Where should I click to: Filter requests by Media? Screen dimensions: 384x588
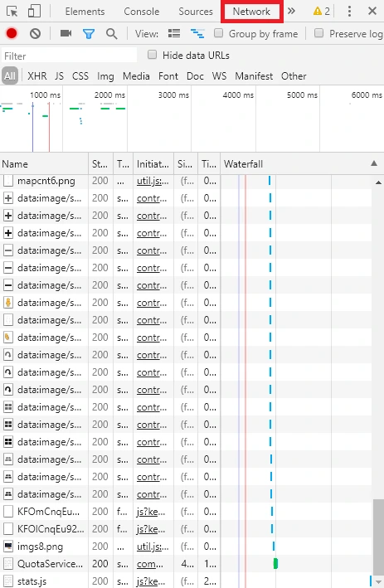point(136,76)
